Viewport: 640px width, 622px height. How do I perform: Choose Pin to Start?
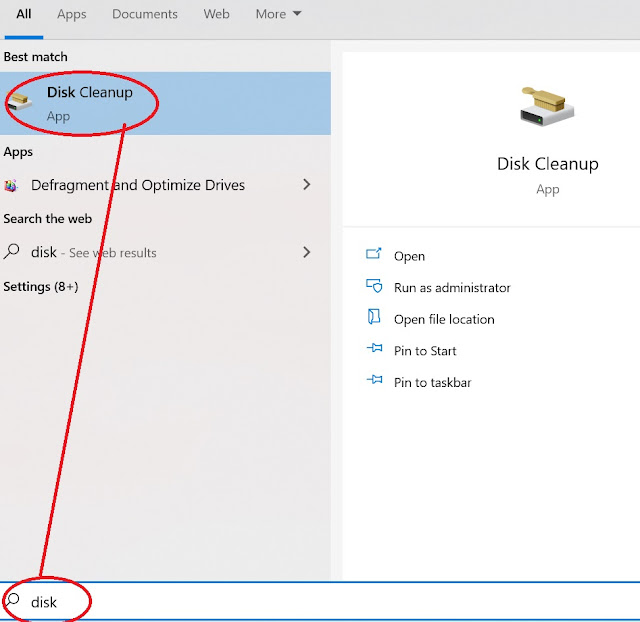(x=425, y=351)
